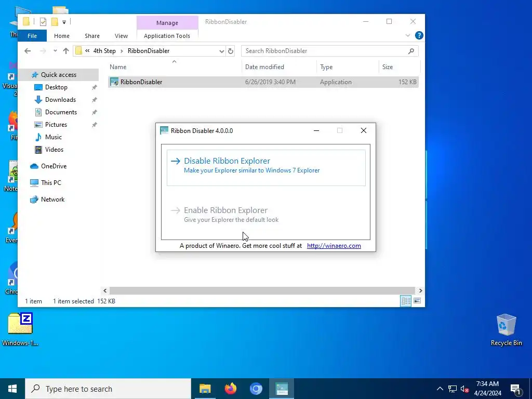Open Music in navigation pane
The width and height of the screenshot is (532, 399).
[x=54, y=137]
